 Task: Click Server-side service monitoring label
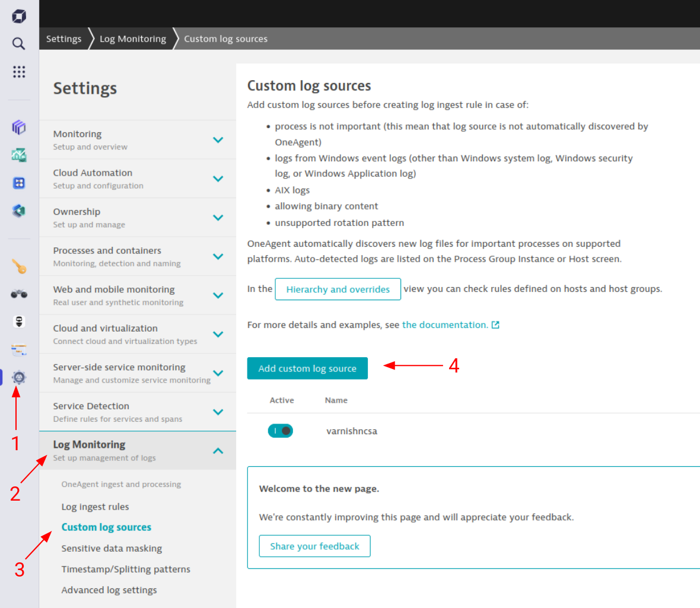coord(132,373)
